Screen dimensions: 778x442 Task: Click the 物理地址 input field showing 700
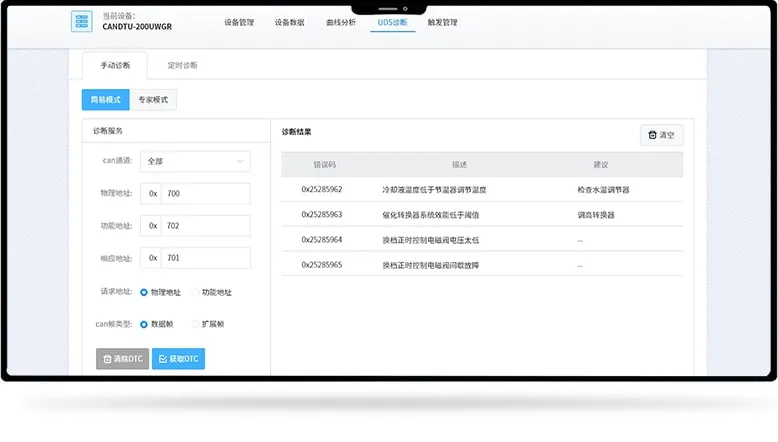tap(205, 194)
